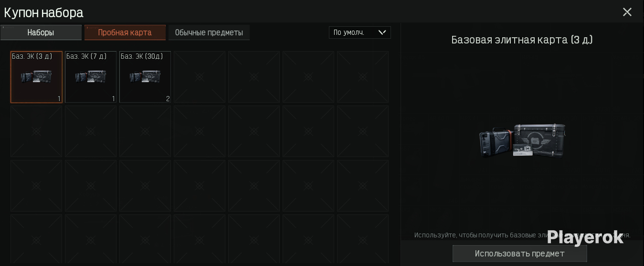Click the elite card case preview image

tap(522, 139)
